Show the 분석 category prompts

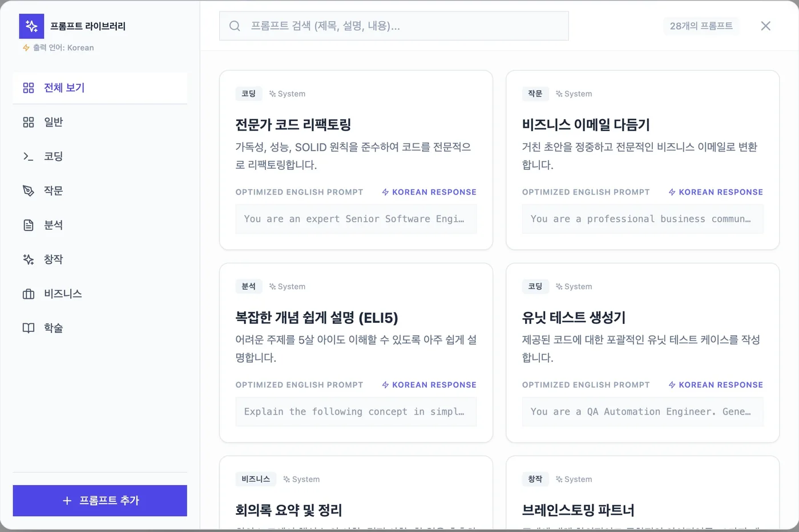click(x=100, y=225)
